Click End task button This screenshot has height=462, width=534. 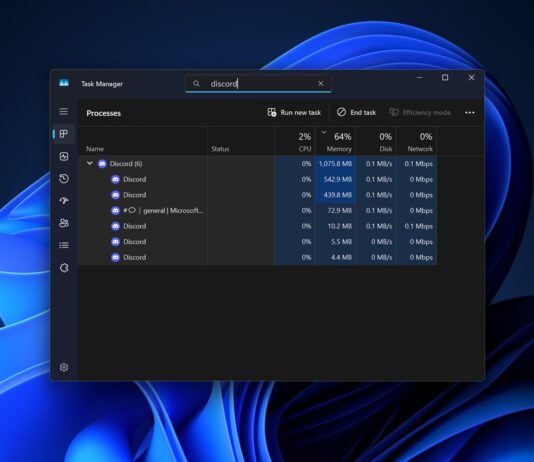(x=356, y=113)
